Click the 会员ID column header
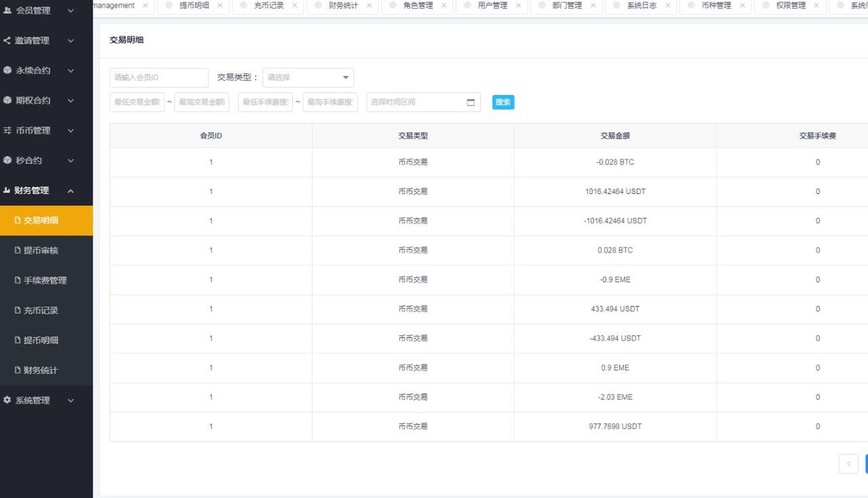This screenshot has width=868, height=498. pyautogui.click(x=210, y=135)
